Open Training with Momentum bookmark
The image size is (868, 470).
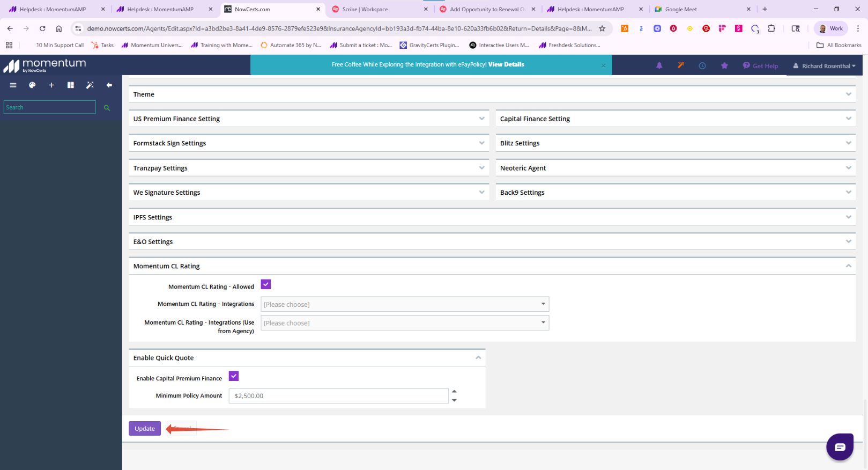point(221,45)
